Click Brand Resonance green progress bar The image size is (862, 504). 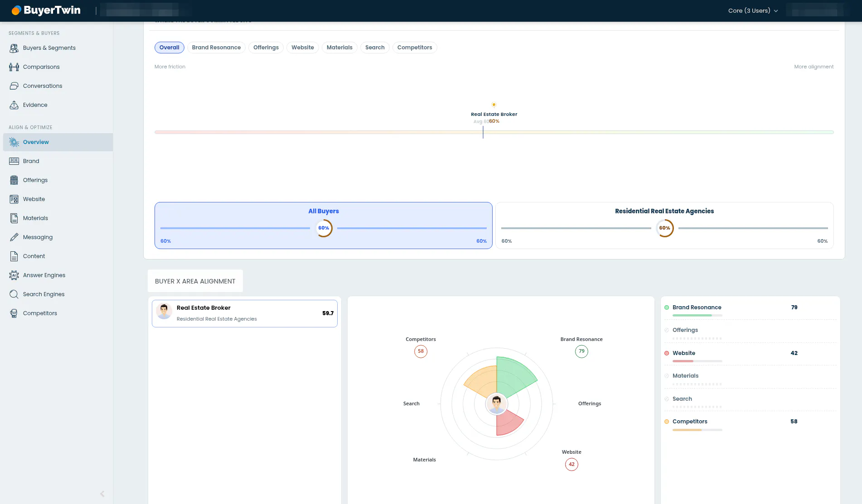pyautogui.click(x=697, y=315)
